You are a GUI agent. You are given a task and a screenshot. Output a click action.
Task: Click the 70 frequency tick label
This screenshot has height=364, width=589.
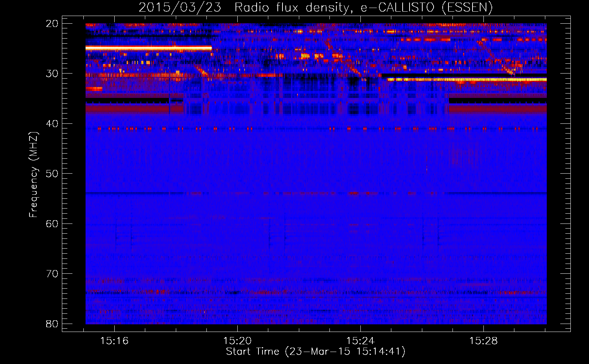tap(52, 274)
